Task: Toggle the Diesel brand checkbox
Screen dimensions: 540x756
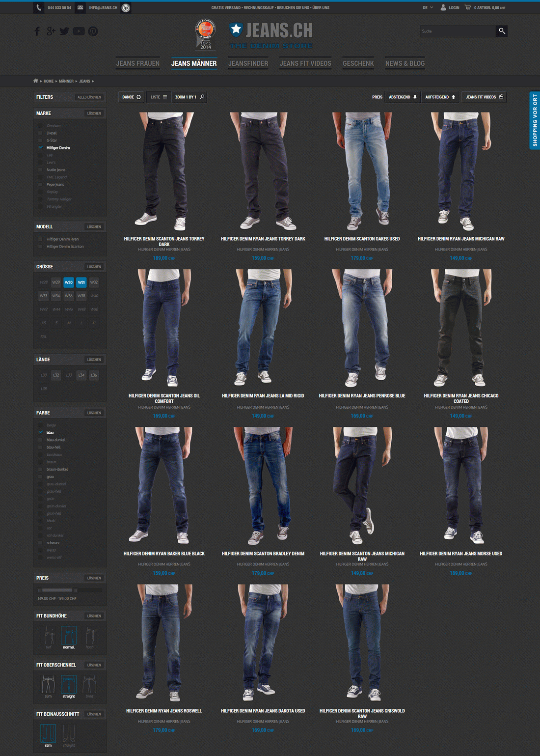Action: [40, 133]
